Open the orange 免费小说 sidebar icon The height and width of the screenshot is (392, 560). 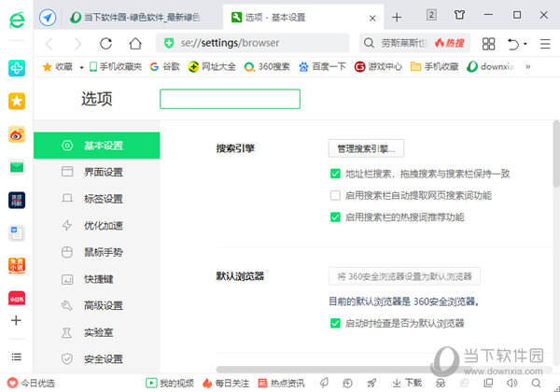[17, 266]
